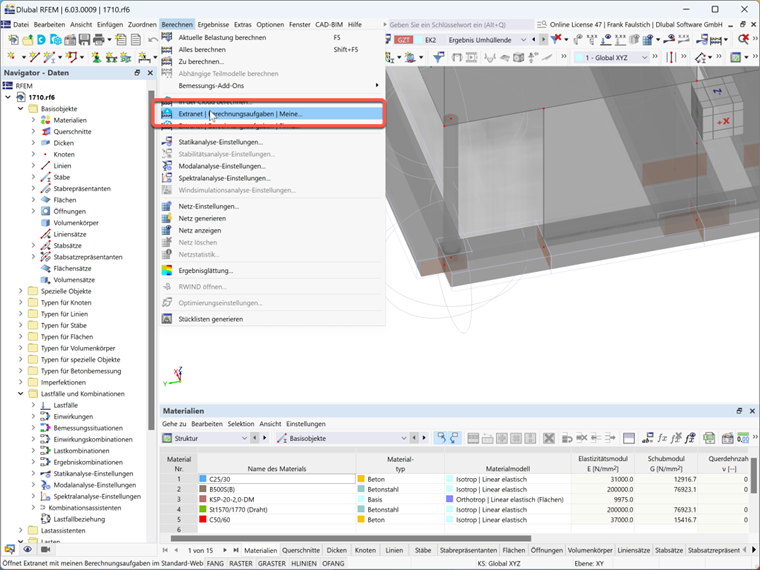Click the save icon in top toolbar

tap(84, 40)
